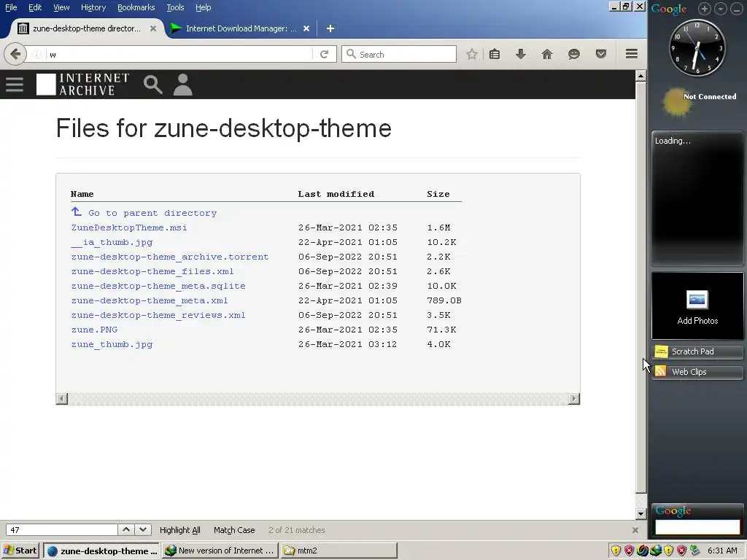Go to home page icon
747x560 pixels.
pos(547,54)
